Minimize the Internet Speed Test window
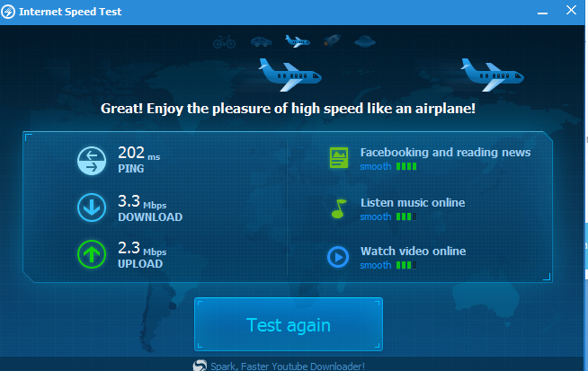 pos(542,13)
